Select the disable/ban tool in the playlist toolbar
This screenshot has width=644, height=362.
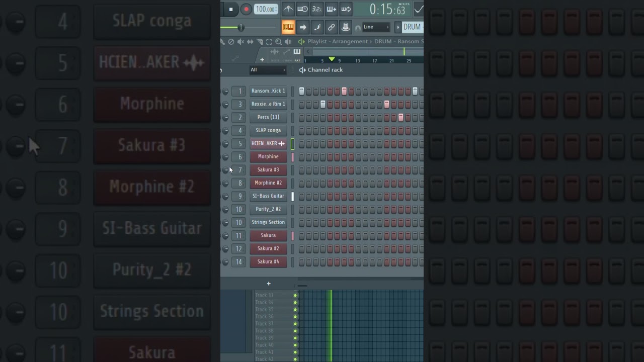click(231, 42)
